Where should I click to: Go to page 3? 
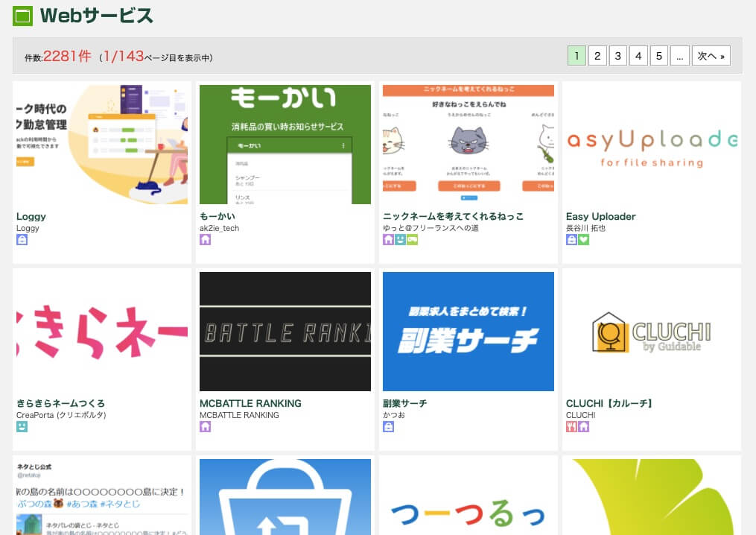click(x=617, y=56)
